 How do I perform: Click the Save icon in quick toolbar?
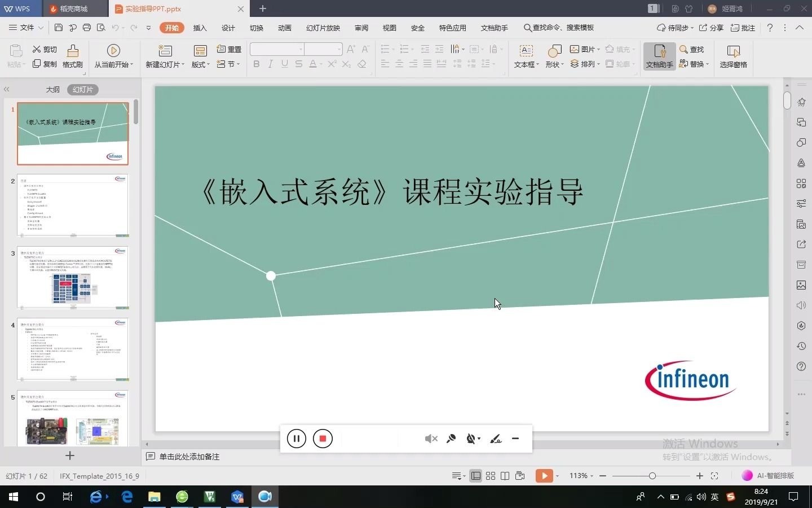pos(59,28)
